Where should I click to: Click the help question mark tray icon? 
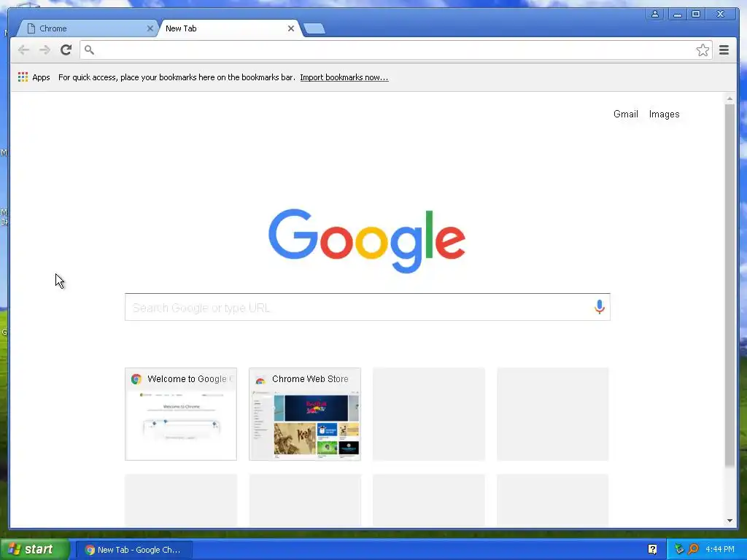652,550
